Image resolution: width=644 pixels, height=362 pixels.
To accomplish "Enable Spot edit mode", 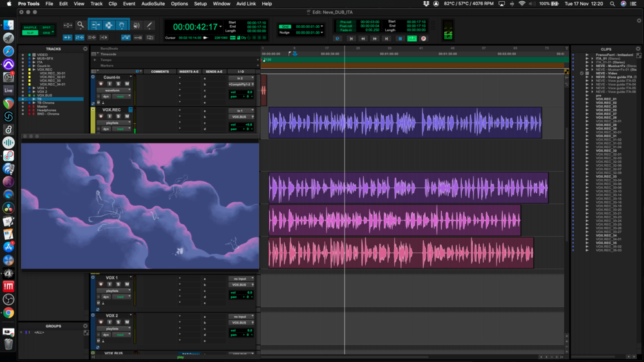I will click(46, 28).
